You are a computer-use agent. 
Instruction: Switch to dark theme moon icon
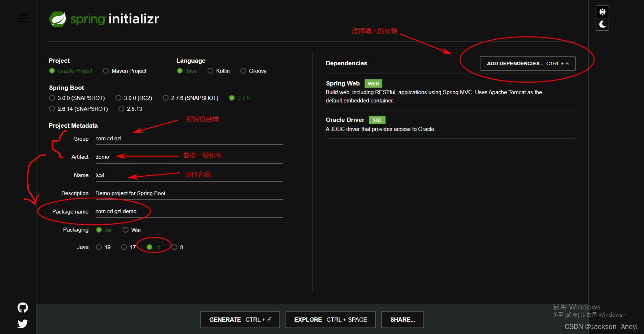pos(602,24)
